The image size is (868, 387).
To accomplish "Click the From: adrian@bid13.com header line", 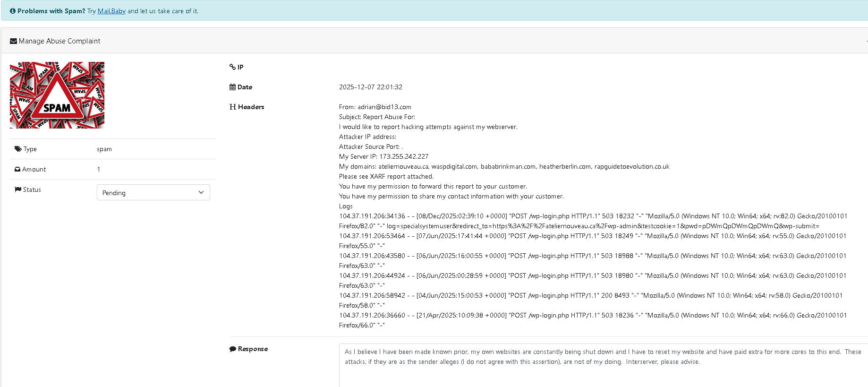I will point(375,107).
